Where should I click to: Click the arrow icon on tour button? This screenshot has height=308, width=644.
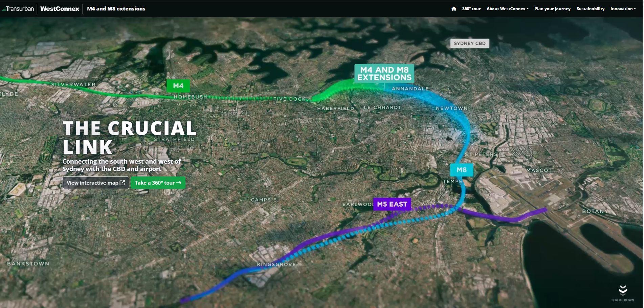coord(179,183)
